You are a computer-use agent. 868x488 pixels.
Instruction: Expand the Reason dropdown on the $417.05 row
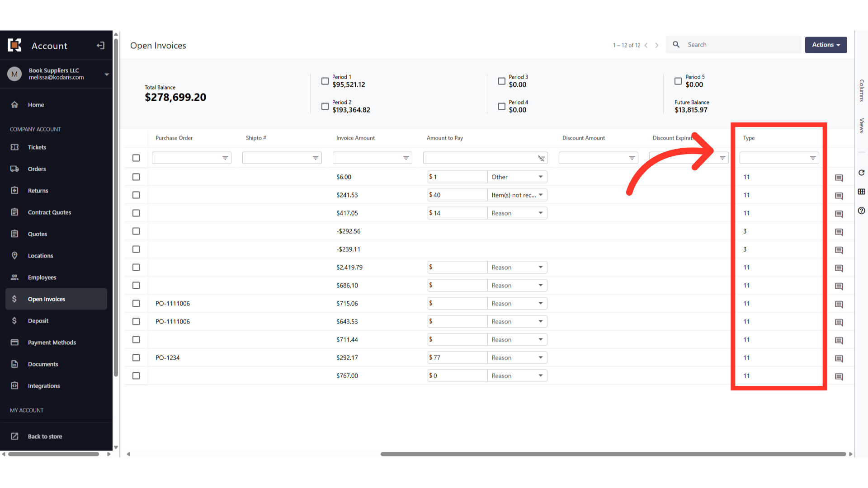tap(517, 213)
